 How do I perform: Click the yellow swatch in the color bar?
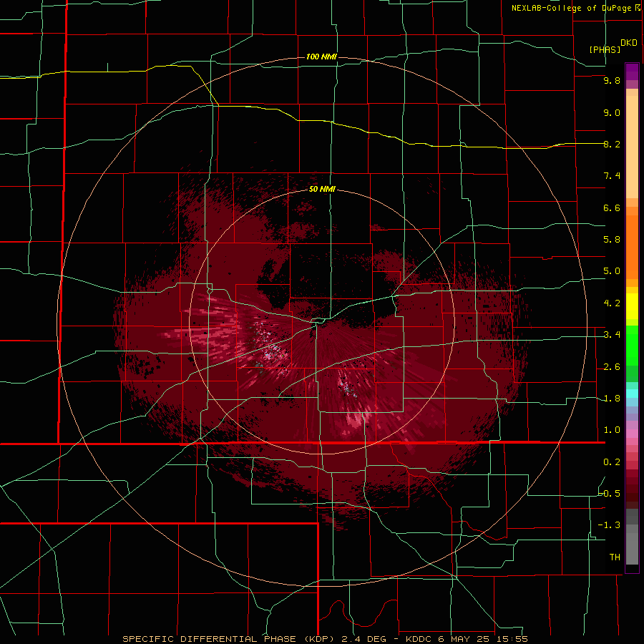pos(632,306)
